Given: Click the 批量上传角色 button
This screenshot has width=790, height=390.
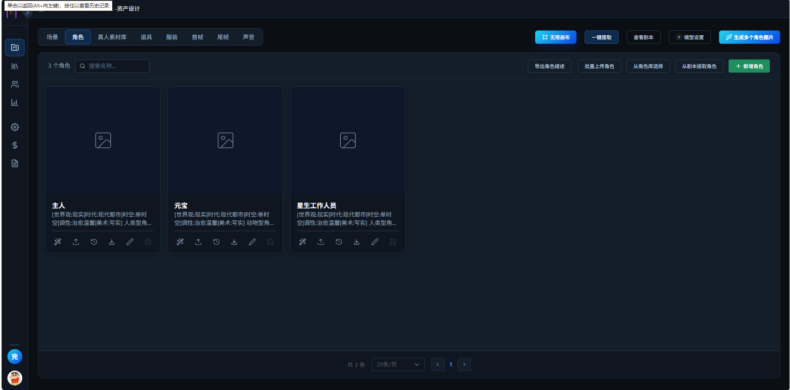Looking at the screenshot, I should 599,66.
